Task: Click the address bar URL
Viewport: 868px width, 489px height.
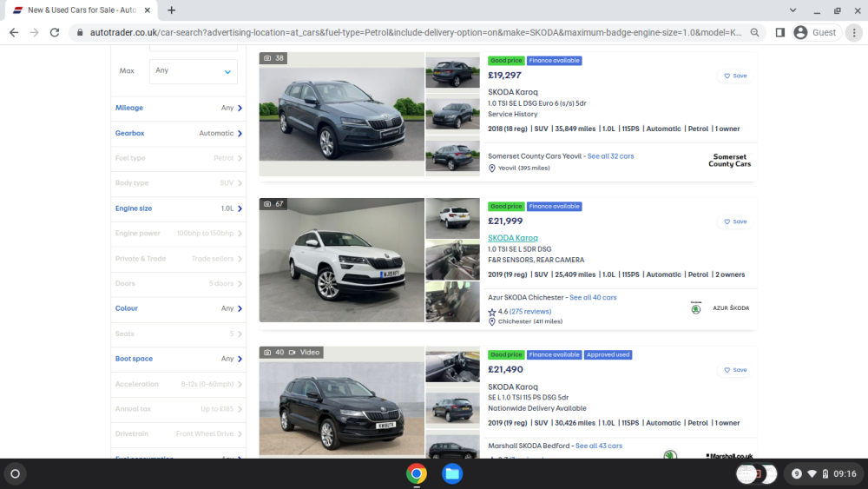Action: [415, 33]
